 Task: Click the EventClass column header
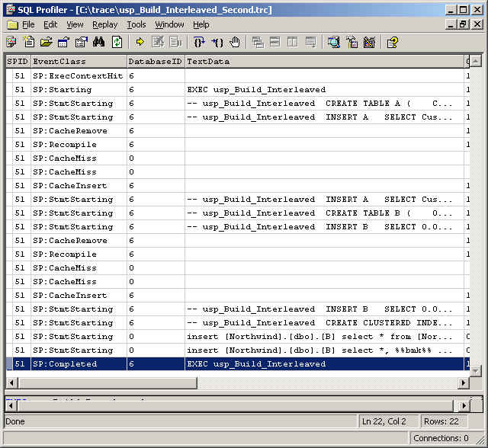(x=79, y=61)
